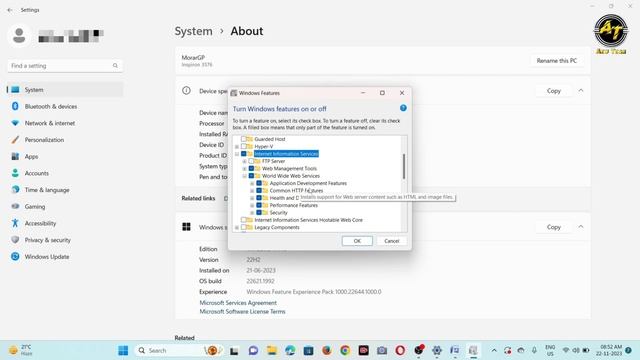The image size is (640, 360).
Task: Check the Hyper-V checkbox
Action: [244, 147]
